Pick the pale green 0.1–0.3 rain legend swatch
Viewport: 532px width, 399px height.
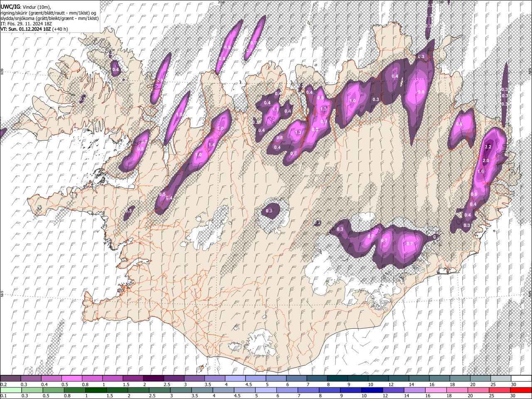(x=10, y=390)
